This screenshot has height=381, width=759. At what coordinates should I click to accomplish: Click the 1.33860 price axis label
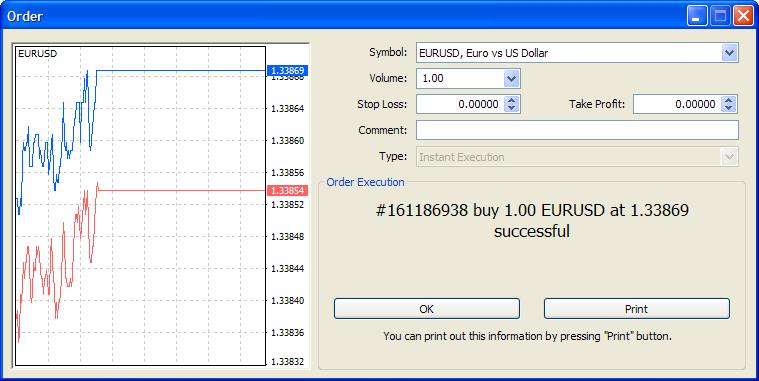[288, 140]
